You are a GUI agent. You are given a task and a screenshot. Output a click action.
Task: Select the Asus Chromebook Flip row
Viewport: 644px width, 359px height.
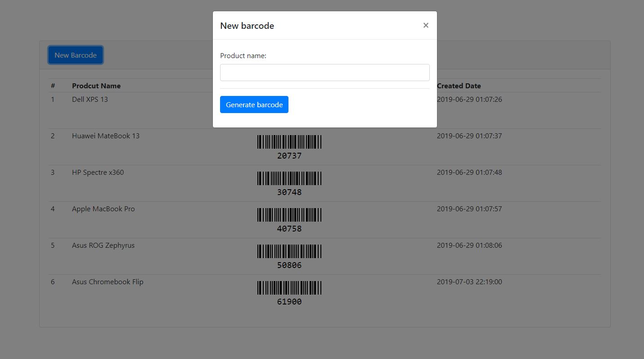pos(107,282)
